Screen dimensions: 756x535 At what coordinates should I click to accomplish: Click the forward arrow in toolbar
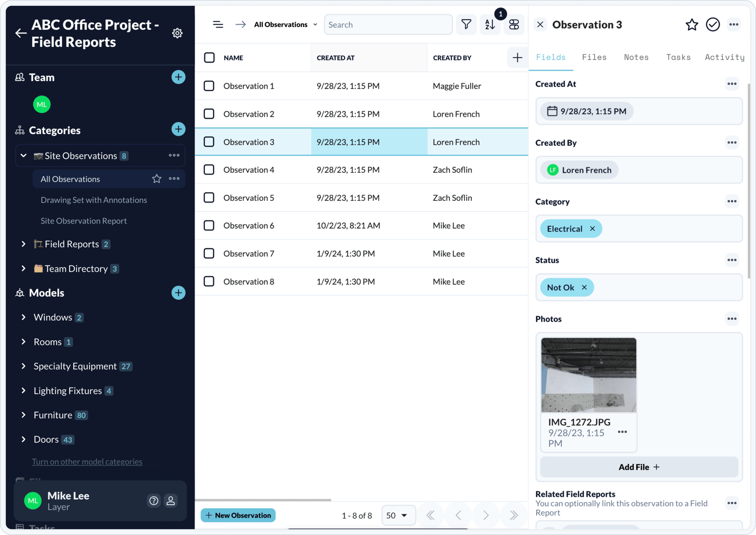click(241, 25)
